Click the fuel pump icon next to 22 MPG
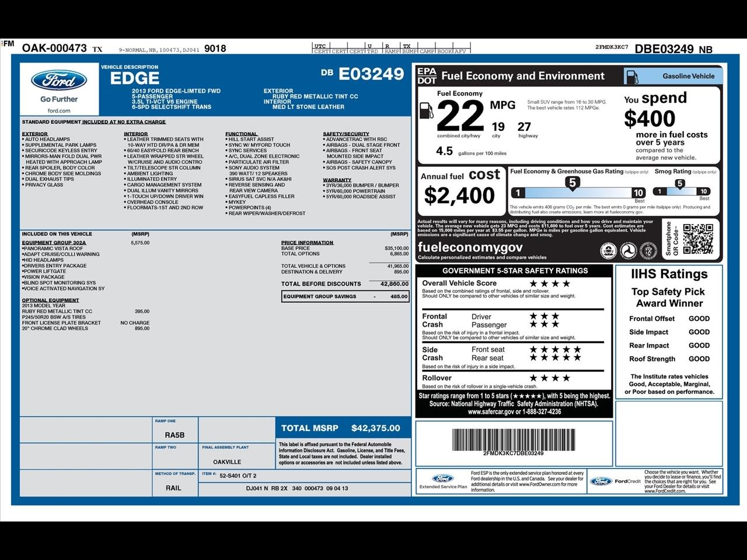747x560 pixels. pos(426,111)
